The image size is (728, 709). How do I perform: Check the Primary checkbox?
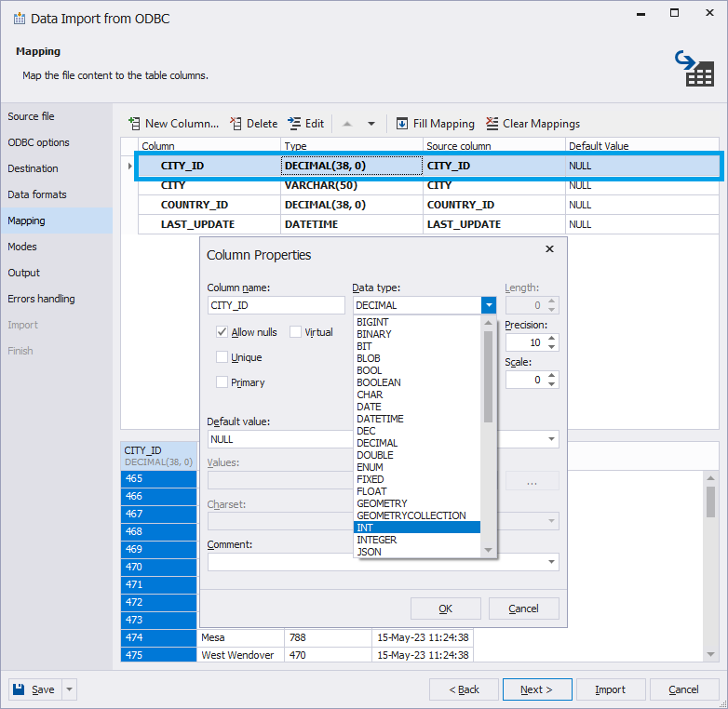(x=222, y=381)
